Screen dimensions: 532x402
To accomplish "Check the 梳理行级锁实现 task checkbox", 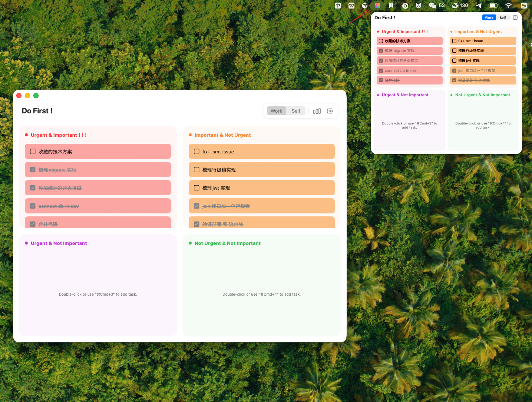I will pyautogui.click(x=196, y=169).
